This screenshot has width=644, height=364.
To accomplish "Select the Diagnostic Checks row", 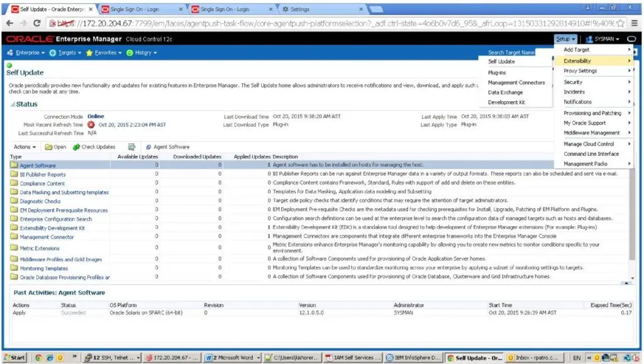I will coord(40,202).
